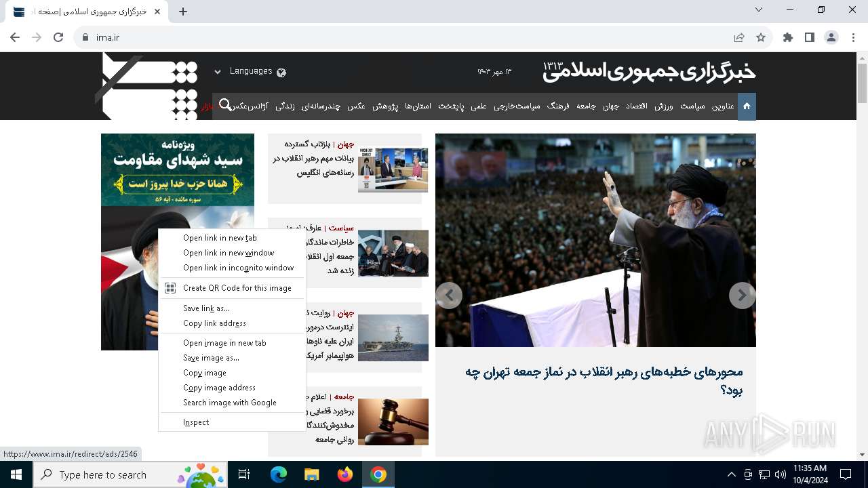The width and height of the screenshot is (868, 488).
Task: Open the story about English media reflections
Action: (x=313, y=159)
